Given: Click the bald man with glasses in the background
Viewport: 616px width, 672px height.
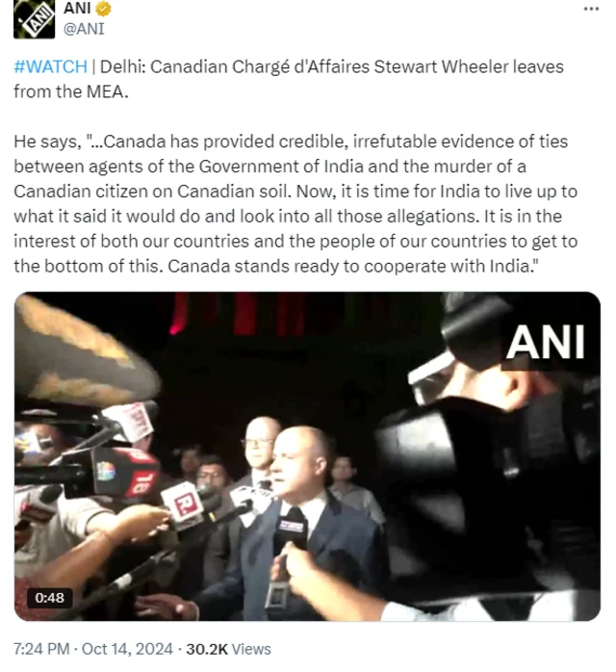Looking at the screenshot, I should point(258,446).
